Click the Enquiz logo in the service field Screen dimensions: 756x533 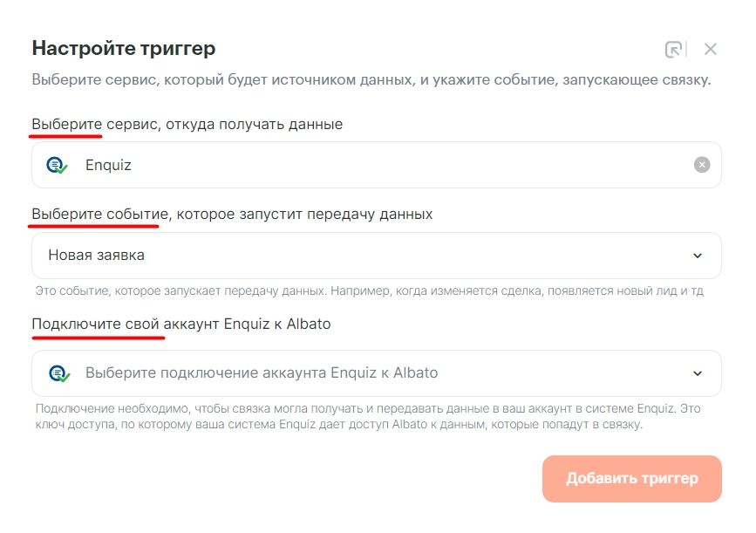(x=58, y=165)
